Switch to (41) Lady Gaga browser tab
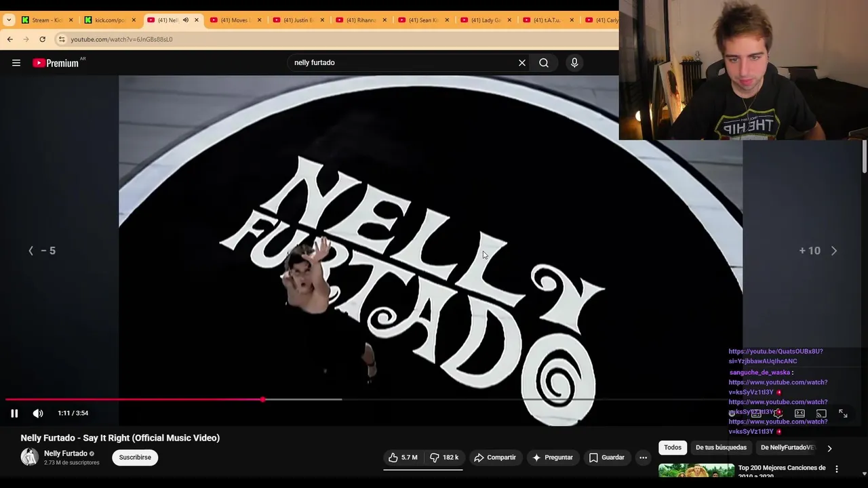The height and width of the screenshot is (488, 868). tap(485, 20)
